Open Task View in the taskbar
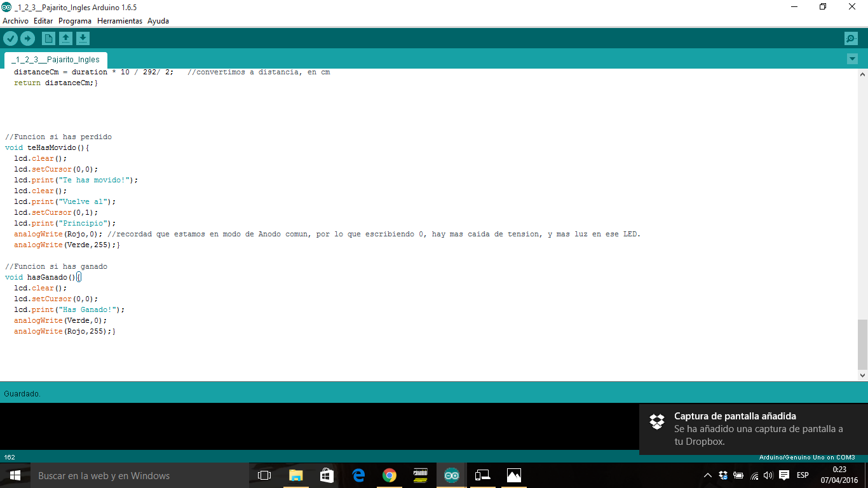This screenshot has height=488, width=868. point(264,475)
